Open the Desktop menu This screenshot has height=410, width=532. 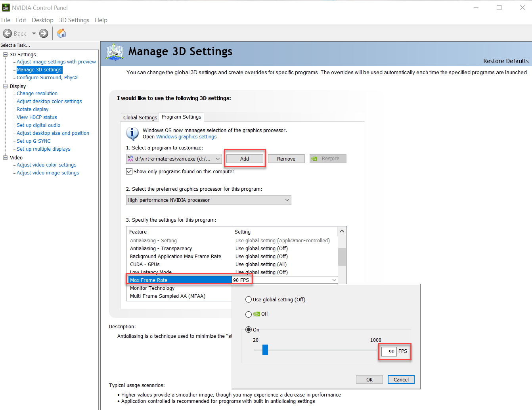click(x=42, y=20)
